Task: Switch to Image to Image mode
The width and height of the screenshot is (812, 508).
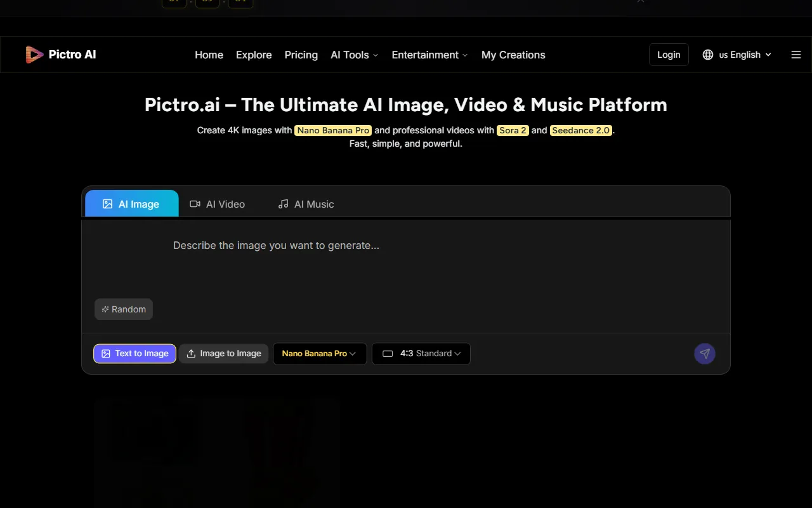Action: [223, 354]
